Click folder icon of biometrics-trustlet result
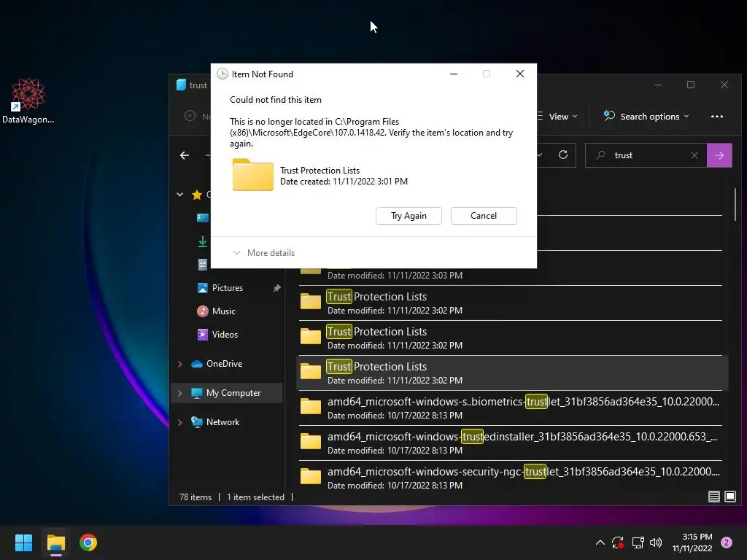 311,406
